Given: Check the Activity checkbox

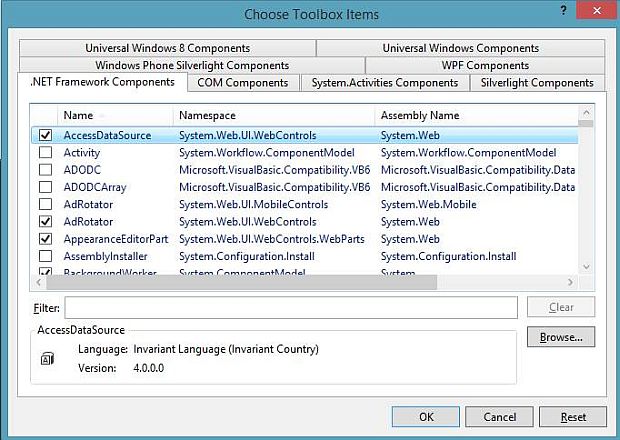Looking at the screenshot, I should (x=45, y=152).
